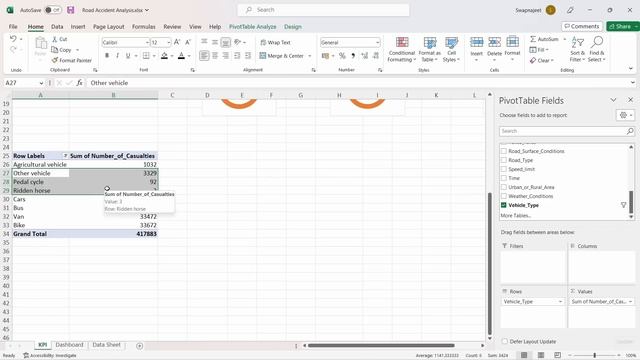Click the Clear button in Editing group
640x360 pixels.
click(x=542, y=60)
